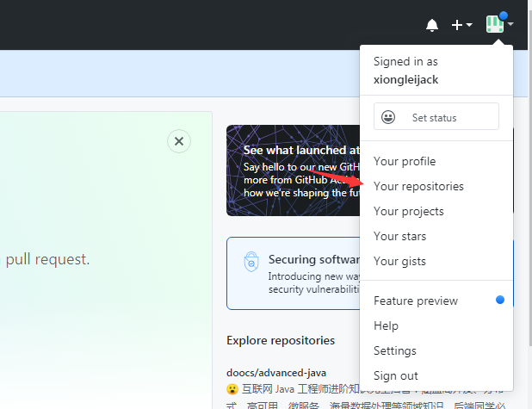Open the notifications bell
This screenshot has height=409, width=532.
pos(432,25)
